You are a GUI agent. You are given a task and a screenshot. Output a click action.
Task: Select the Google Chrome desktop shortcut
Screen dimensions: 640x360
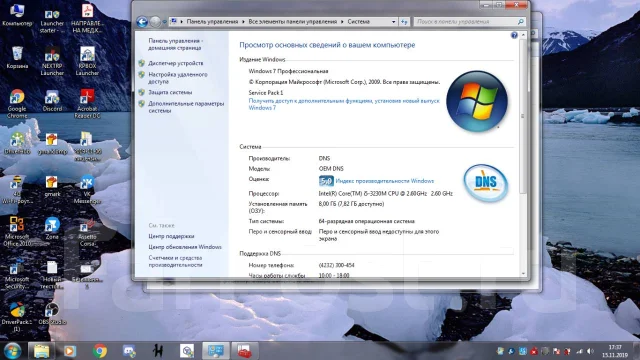(x=17, y=104)
